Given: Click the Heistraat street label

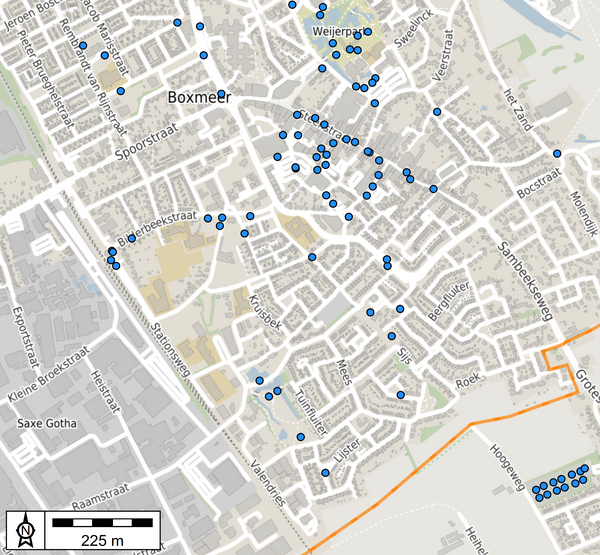Looking at the screenshot, I should (104, 392).
